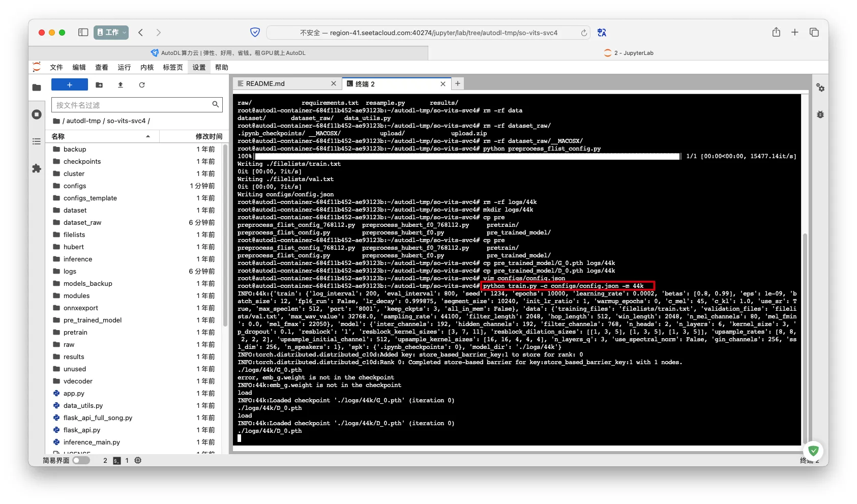Refresh the file list
857x504 pixels.
[142, 85]
